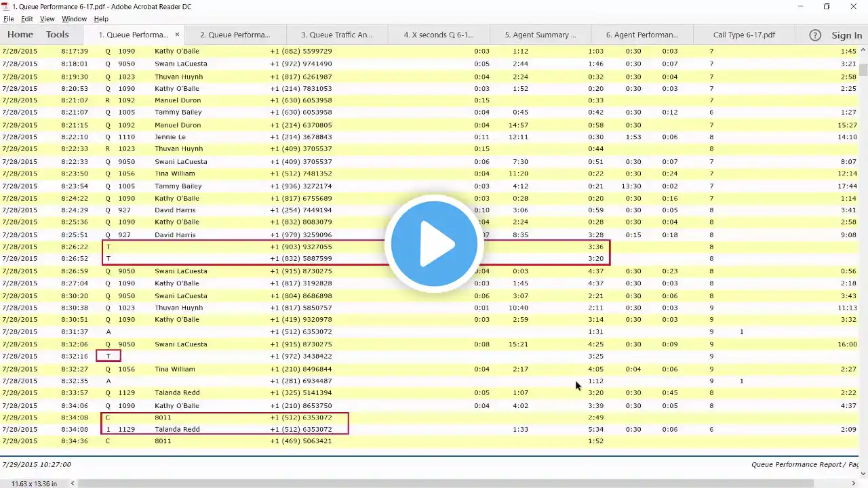Click the 5:34 value in Talanda Redd row
868x488 pixels.
tap(596, 429)
